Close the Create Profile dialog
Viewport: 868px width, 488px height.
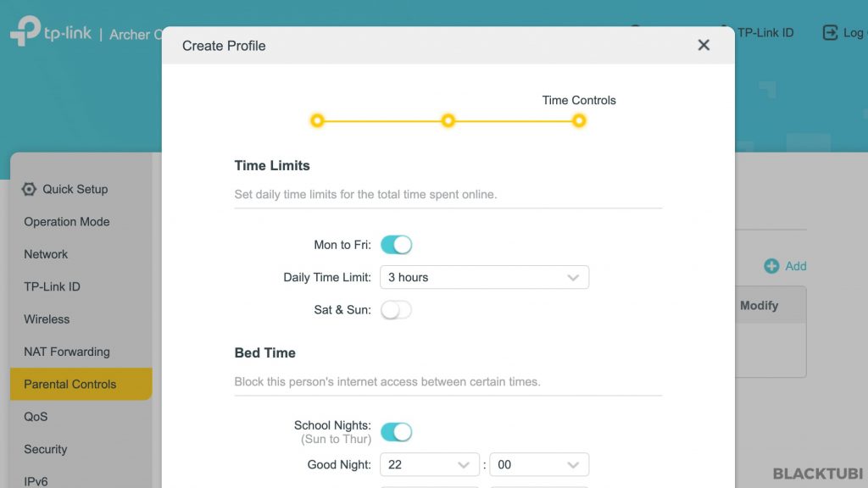click(x=704, y=45)
